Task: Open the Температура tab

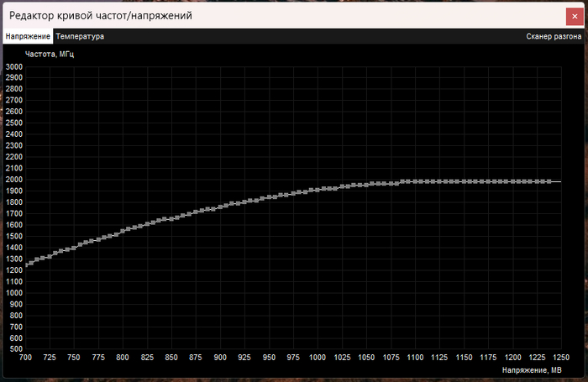Action: point(80,37)
